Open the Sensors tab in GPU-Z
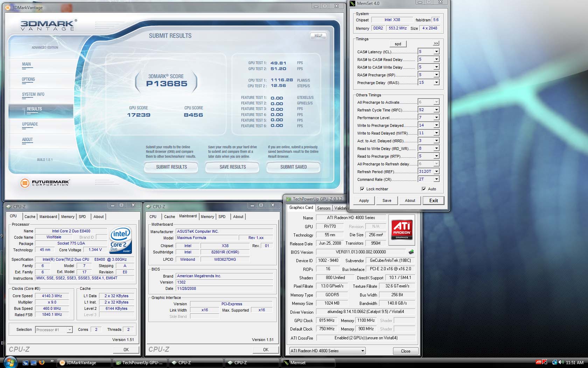Viewport: 588px width, 368px height. (x=323, y=208)
